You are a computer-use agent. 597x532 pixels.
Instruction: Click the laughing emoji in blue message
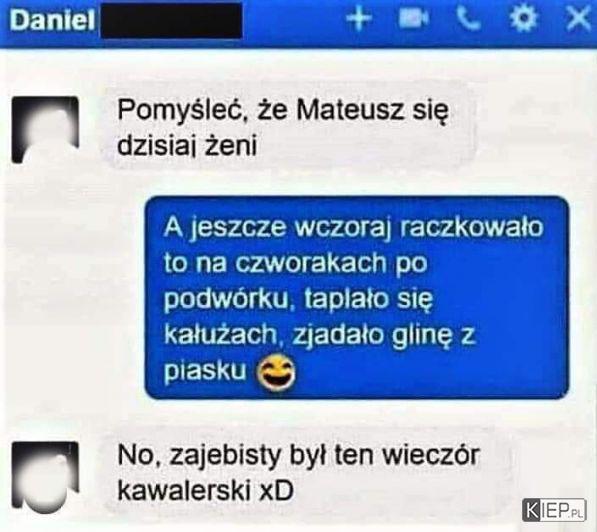pyautogui.click(x=277, y=373)
